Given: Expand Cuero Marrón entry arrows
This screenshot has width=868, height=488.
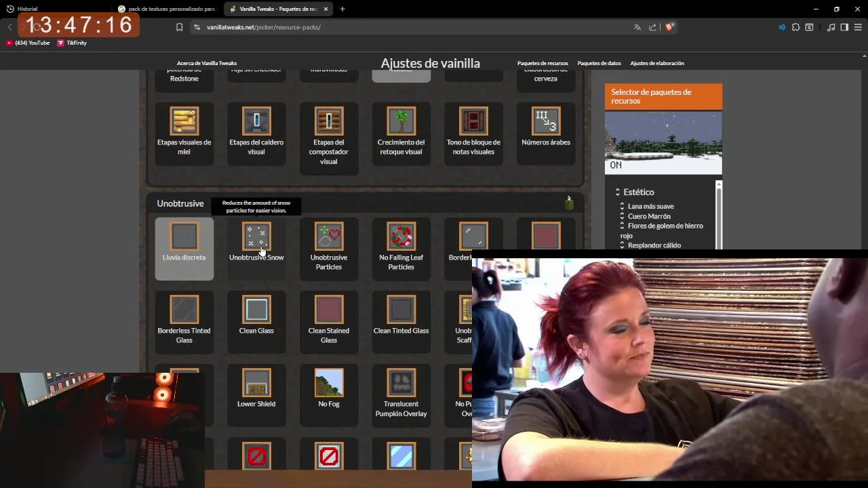Looking at the screenshot, I should 622,216.
